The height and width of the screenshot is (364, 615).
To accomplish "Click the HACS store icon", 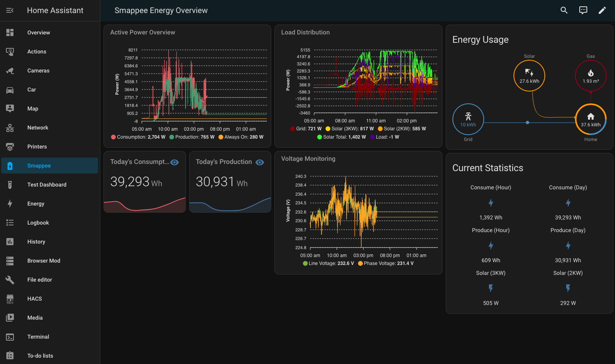I will point(10,299).
